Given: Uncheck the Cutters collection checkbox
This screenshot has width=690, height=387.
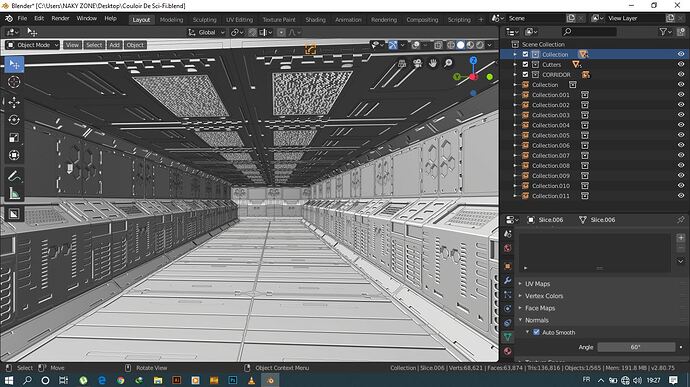Looking at the screenshot, I should click(525, 64).
